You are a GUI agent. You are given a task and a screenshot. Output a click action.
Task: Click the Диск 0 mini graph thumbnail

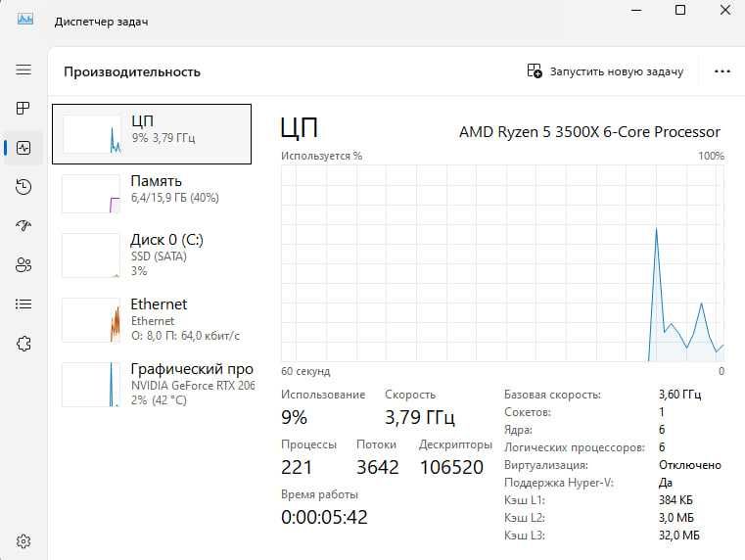pos(91,256)
